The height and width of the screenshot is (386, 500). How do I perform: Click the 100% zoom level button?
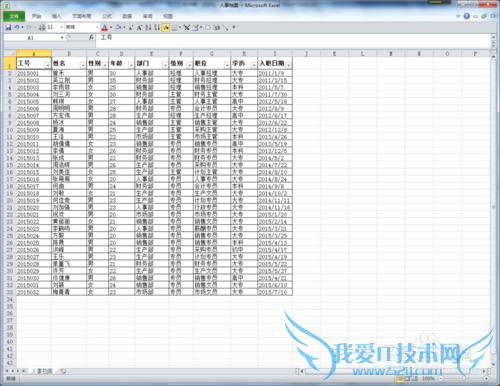428,378
